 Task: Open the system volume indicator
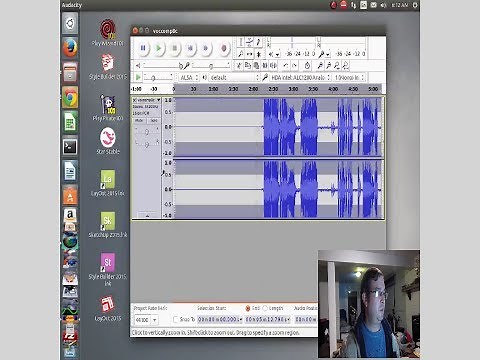tap(384, 5)
